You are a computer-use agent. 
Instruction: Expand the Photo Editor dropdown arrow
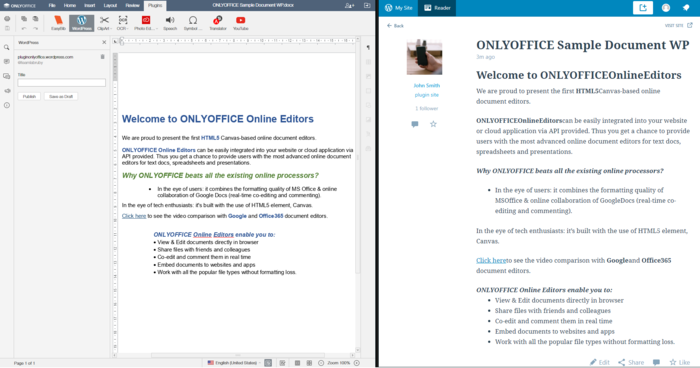[157, 29]
